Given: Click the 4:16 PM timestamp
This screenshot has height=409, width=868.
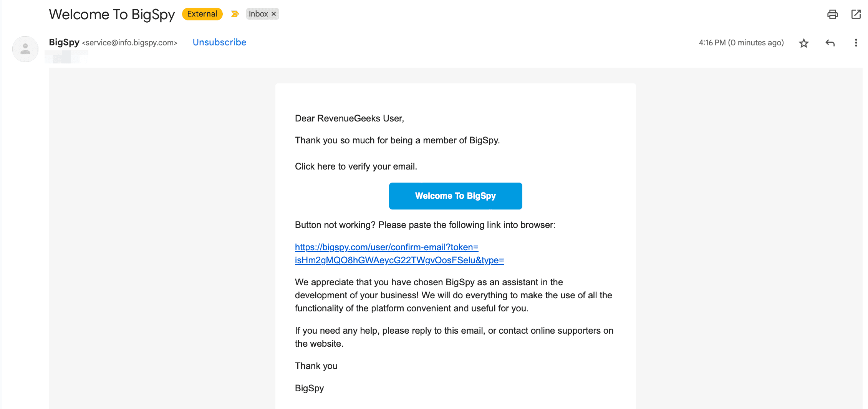Looking at the screenshot, I should pyautogui.click(x=741, y=43).
